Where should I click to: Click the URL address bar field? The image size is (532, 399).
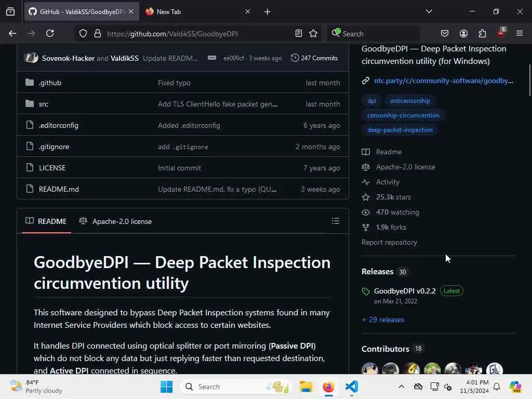point(198,33)
